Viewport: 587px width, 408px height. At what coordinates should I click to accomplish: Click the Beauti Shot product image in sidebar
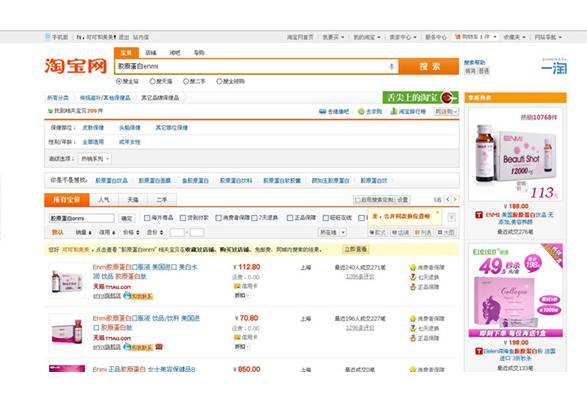point(515,153)
